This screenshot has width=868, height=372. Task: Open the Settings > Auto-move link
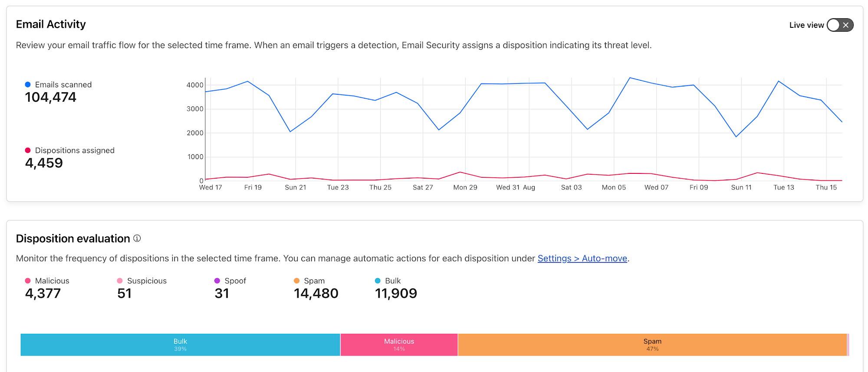(582, 259)
